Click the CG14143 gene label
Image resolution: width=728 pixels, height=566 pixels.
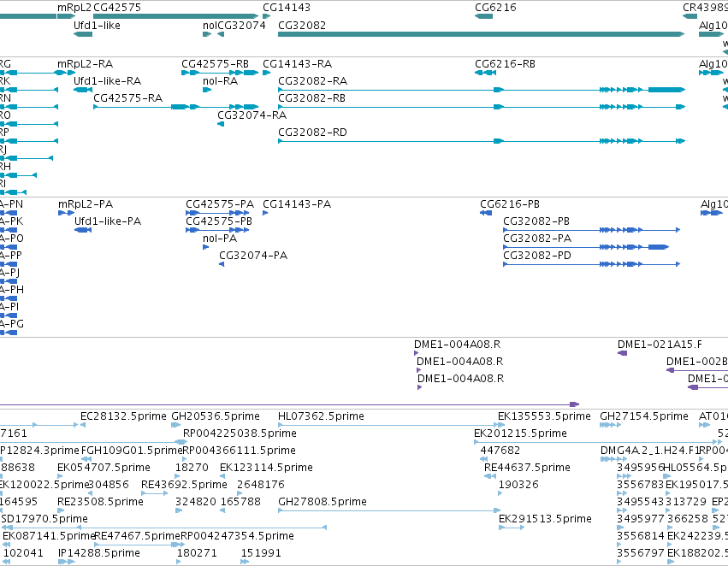click(287, 8)
